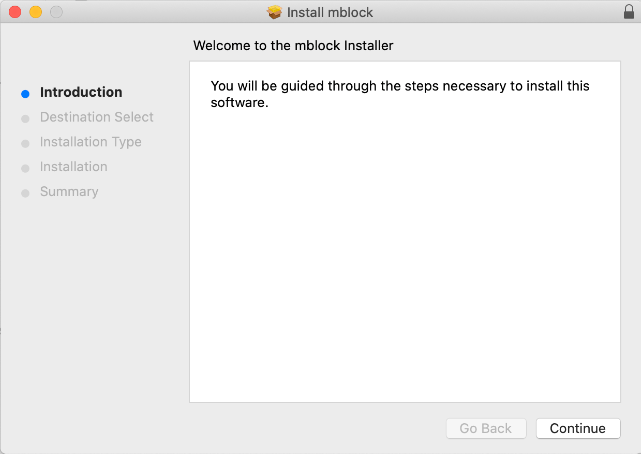Select the Summary step
Image resolution: width=641 pixels, height=454 pixels.
69,192
